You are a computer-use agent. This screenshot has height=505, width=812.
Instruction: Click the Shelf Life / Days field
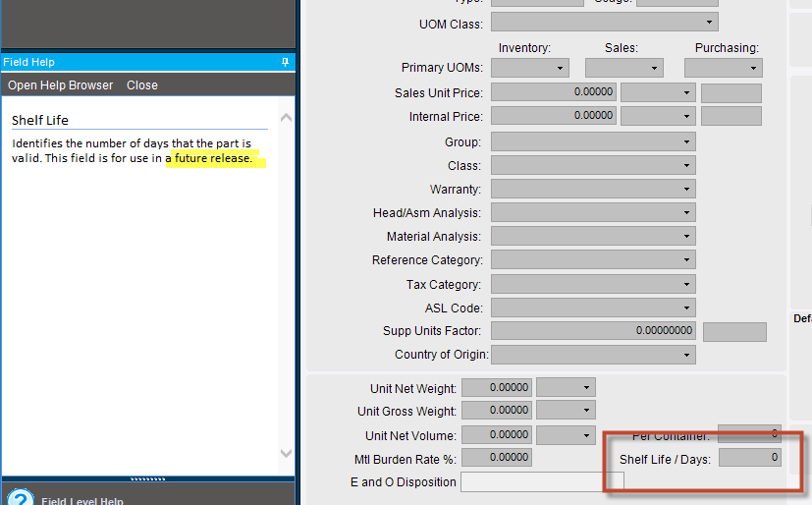pyautogui.click(x=749, y=457)
